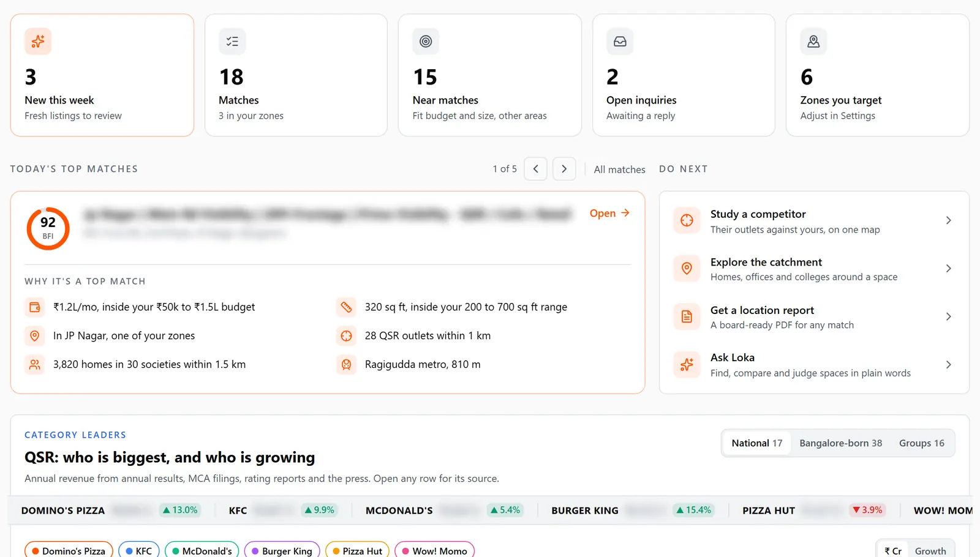980x557 pixels.
Task: Open the top match listing
Action: point(609,213)
